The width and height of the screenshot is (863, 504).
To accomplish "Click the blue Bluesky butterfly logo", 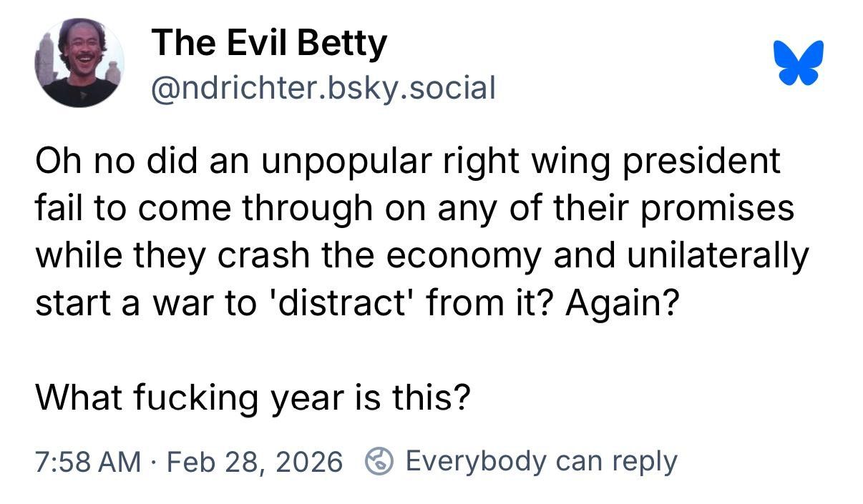I will tap(798, 63).
